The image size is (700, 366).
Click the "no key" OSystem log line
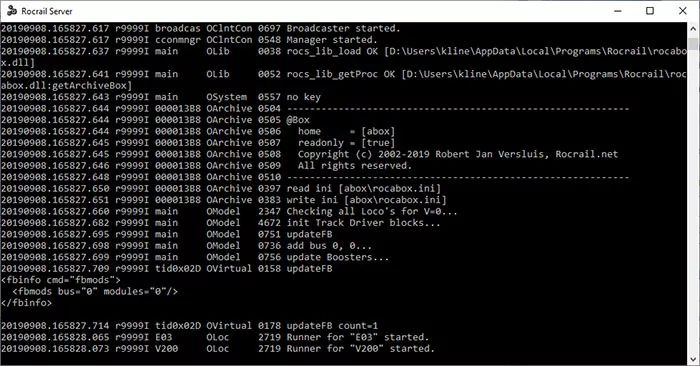coord(161,97)
